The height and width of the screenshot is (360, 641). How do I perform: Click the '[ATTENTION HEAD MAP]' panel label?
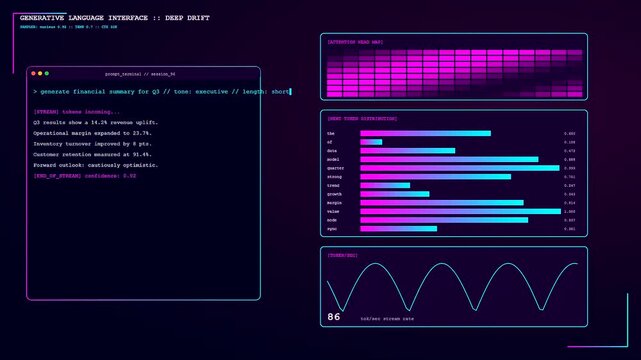coord(355,42)
